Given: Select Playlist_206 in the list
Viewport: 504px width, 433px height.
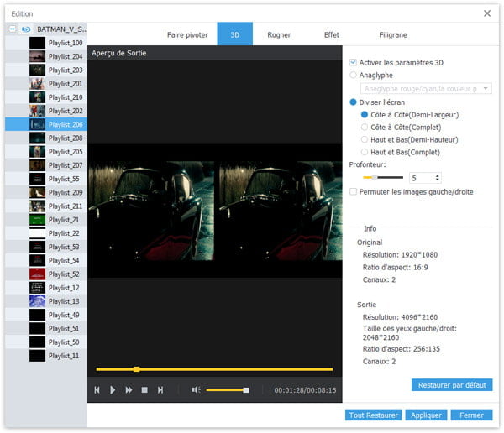Looking at the screenshot, I should coord(46,124).
